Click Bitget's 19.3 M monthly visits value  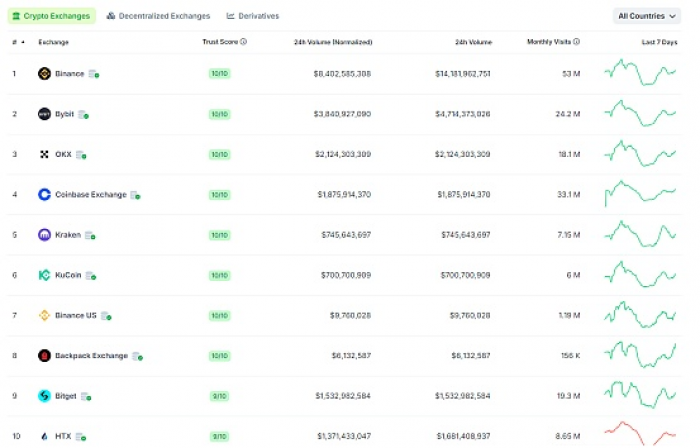568,396
